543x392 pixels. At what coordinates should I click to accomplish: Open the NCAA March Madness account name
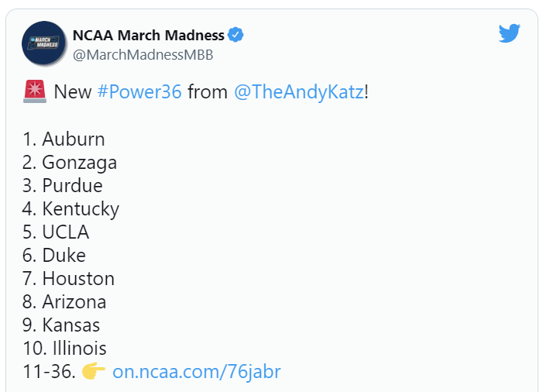point(148,35)
